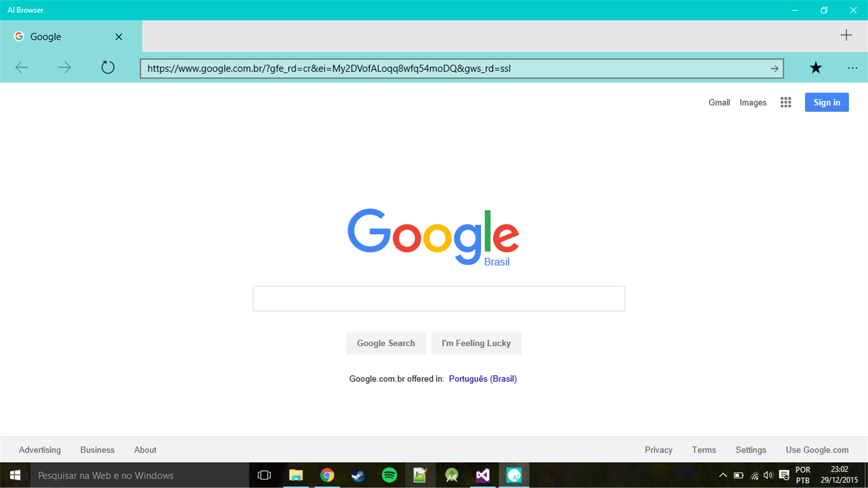Click the Sign in button
This screenshot has width=868, height=488.
pyautogui.click(x=826, y=102)
